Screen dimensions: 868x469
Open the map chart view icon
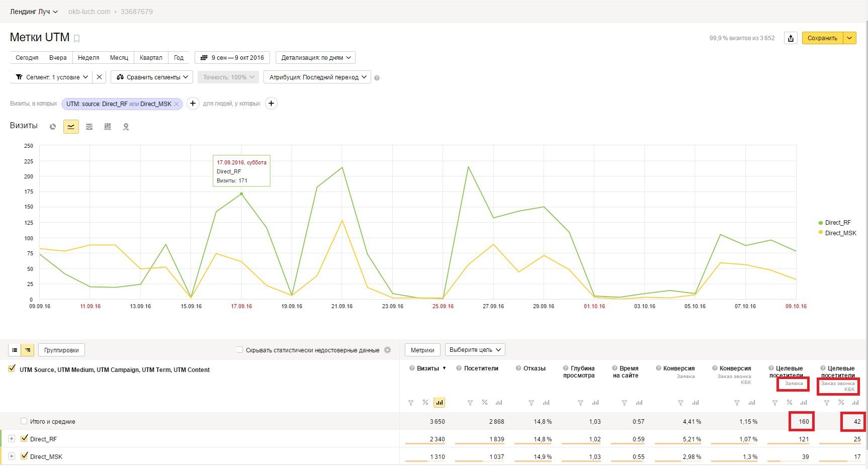click(126, 127)
